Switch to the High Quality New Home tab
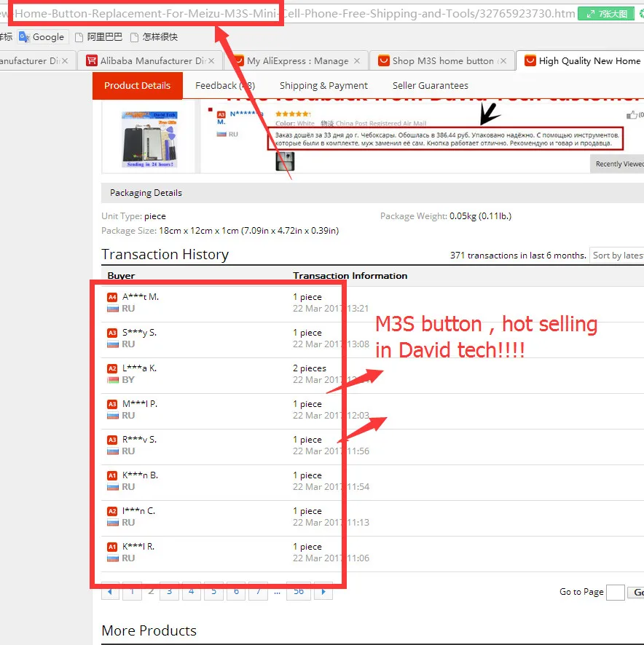 pyautogui.click(x=581, y=61)
